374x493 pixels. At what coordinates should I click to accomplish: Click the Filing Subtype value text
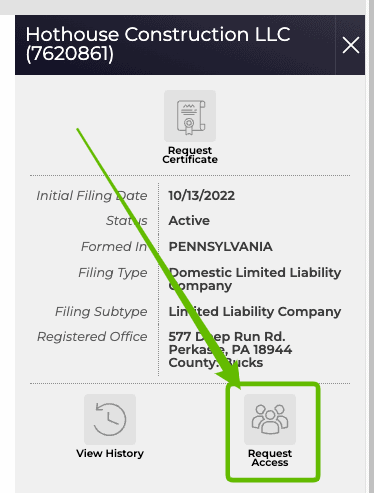click(x=255, y=312)
